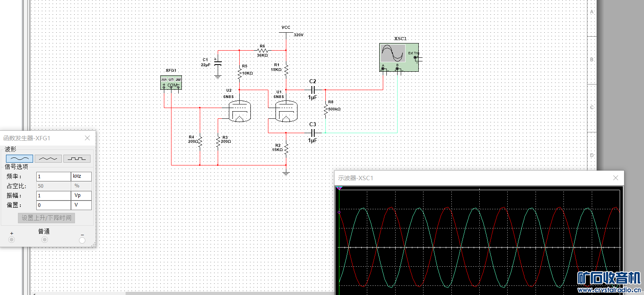Click the '10KΩ' value label of R5
Viewport: 644px width, 295px height.
point(248,73)
